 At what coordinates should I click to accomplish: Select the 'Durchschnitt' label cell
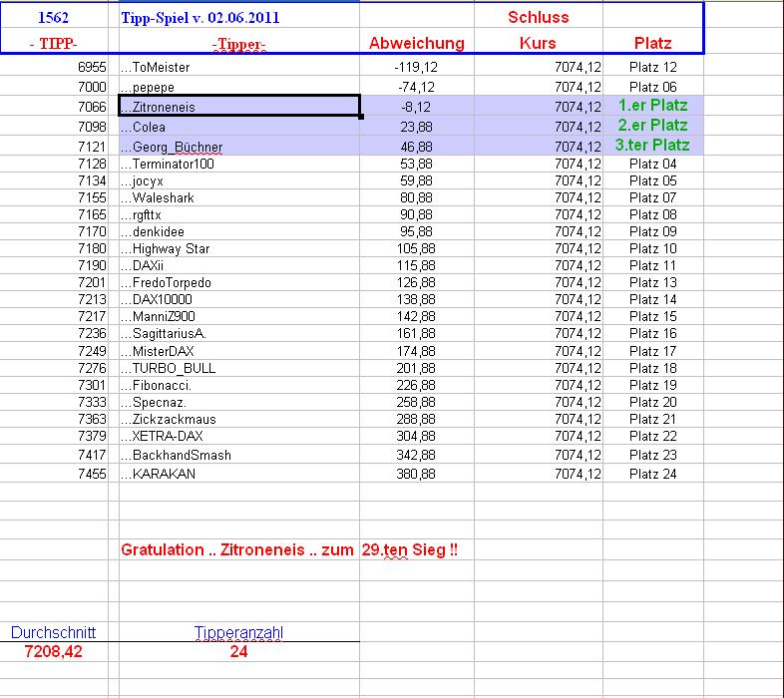click(x=54, y=632)
